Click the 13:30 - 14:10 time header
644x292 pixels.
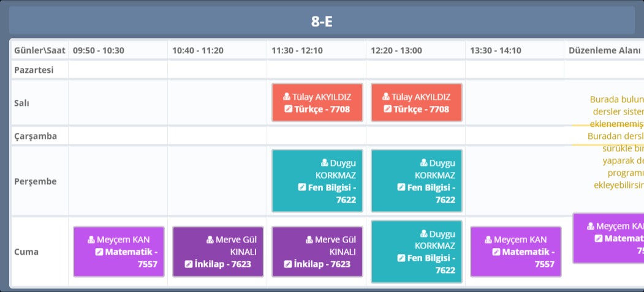click(496, 50)
